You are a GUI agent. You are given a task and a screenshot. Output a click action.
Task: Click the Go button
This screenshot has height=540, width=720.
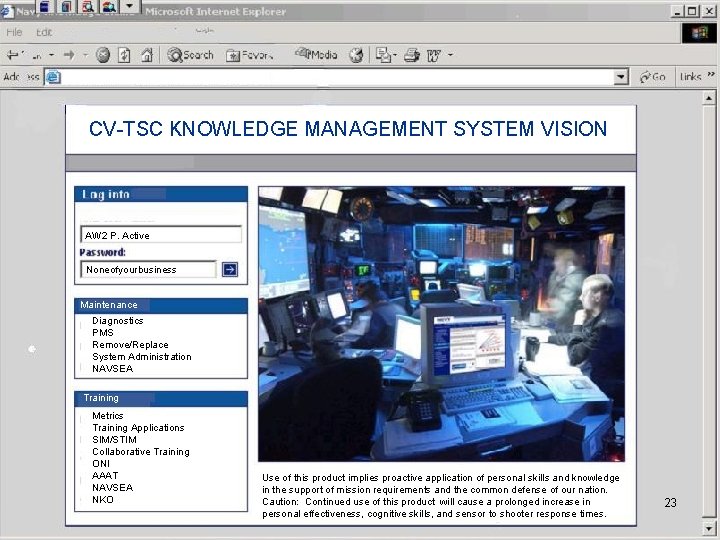(x=652, y=77)
